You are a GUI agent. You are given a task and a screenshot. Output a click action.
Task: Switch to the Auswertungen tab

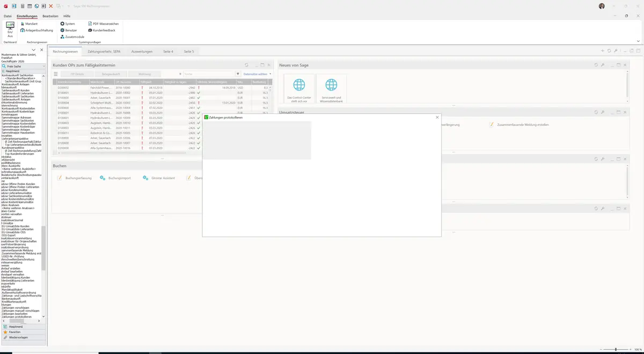(142, 51)
